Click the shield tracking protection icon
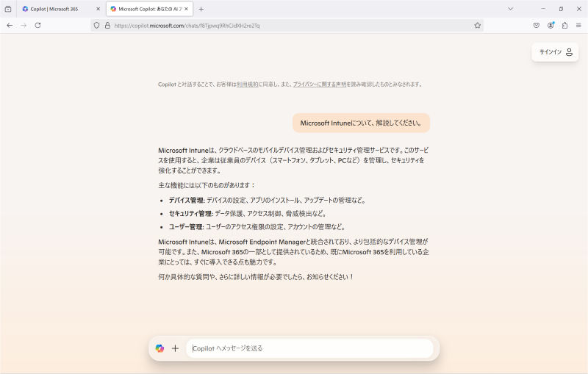Viewport: 588px width, 374px height. [97, 26]
